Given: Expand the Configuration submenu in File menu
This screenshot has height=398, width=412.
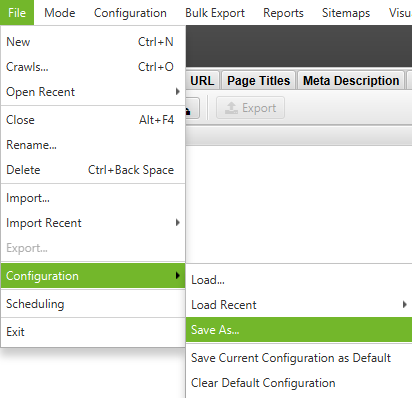Looking at the screenshot, I should click(x=93, y=276).
